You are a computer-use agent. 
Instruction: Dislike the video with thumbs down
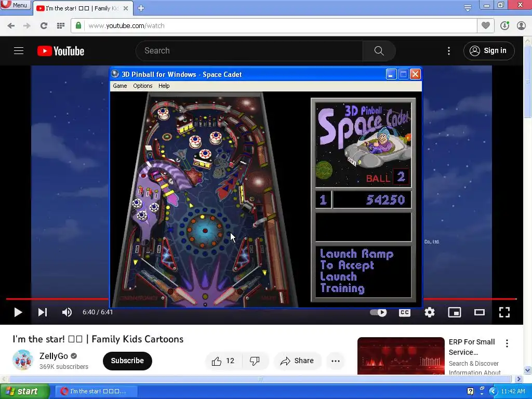coord(255,361)
